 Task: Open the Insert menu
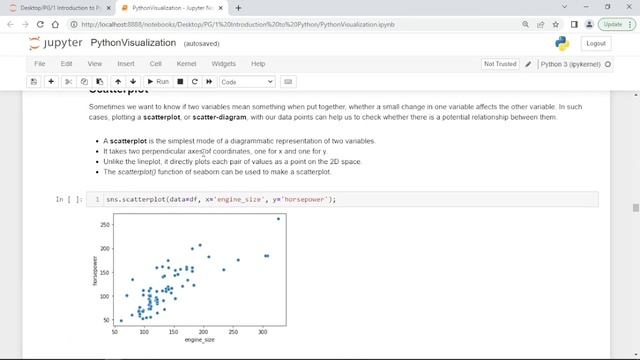[126, 64]
